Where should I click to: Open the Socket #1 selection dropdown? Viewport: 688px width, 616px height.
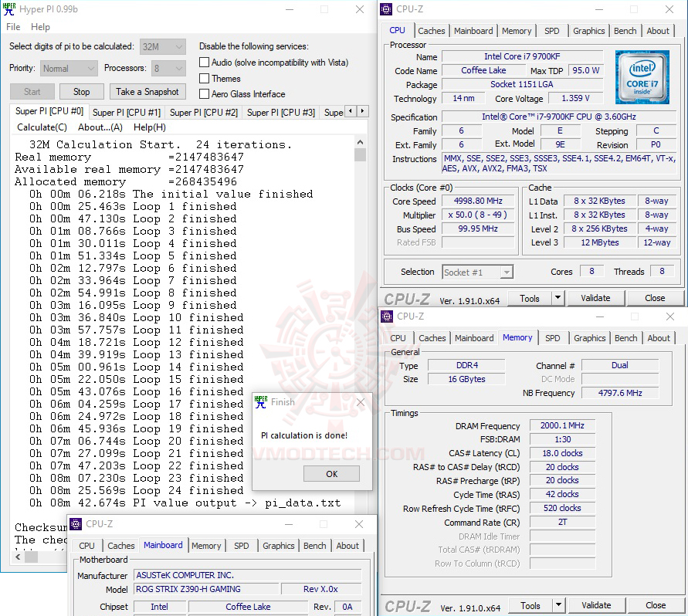coord(477,272)
